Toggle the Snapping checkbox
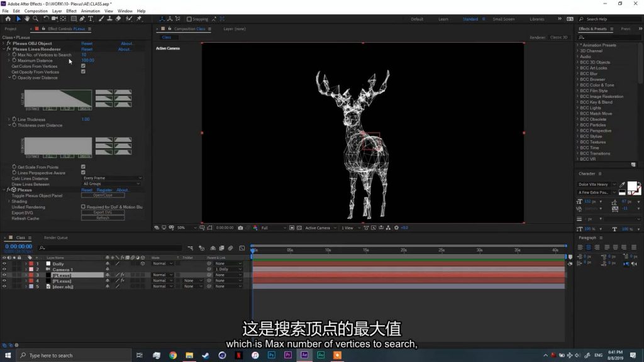 tap(189, 19)
